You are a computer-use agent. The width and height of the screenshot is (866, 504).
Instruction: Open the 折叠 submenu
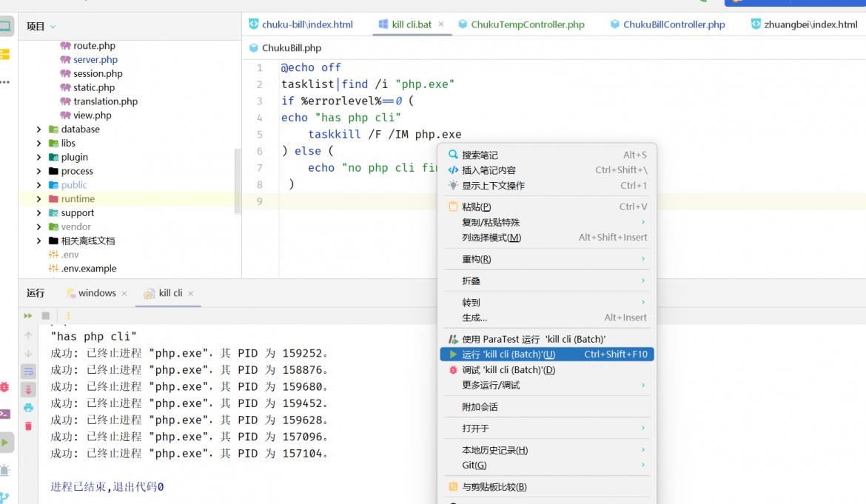point(547,280)
